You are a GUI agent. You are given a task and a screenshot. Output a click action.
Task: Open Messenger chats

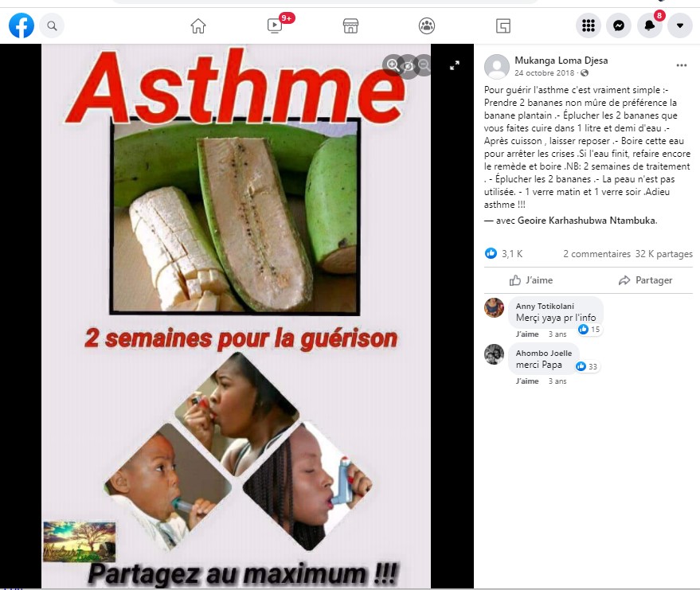619,26
